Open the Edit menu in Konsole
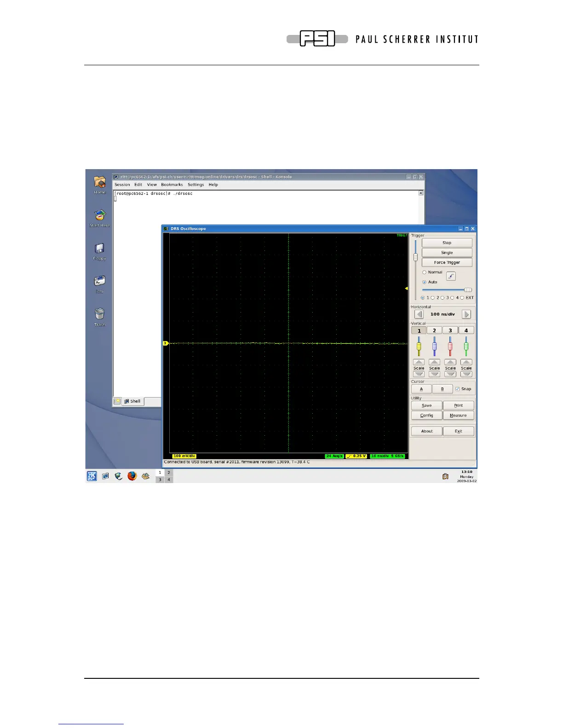 138,185
